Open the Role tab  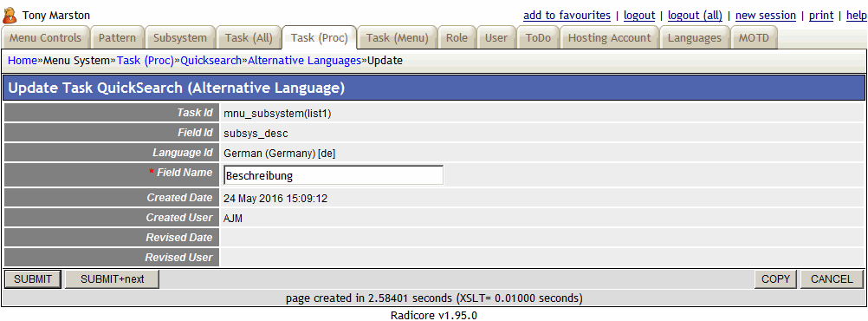457,38
